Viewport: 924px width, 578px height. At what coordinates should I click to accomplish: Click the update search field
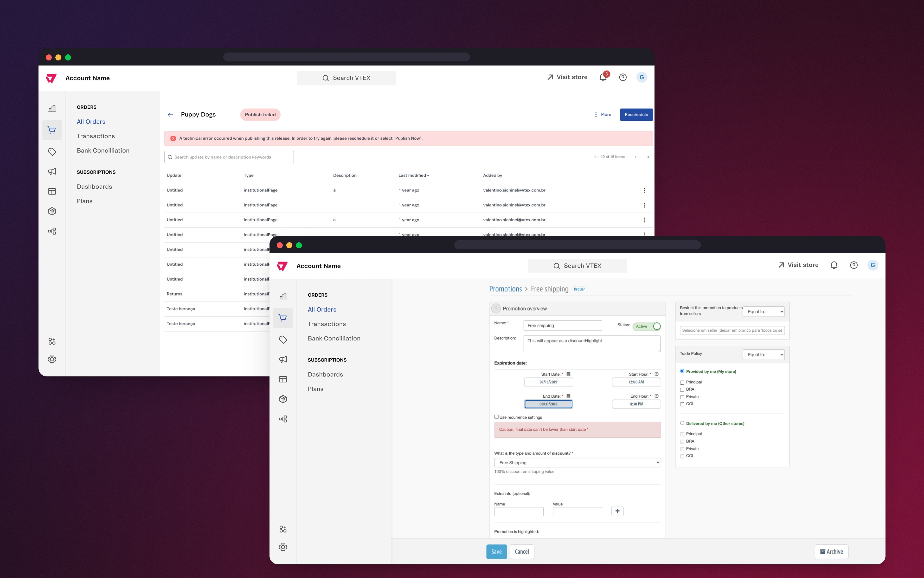pyautogui.click(x=229, y=157)
